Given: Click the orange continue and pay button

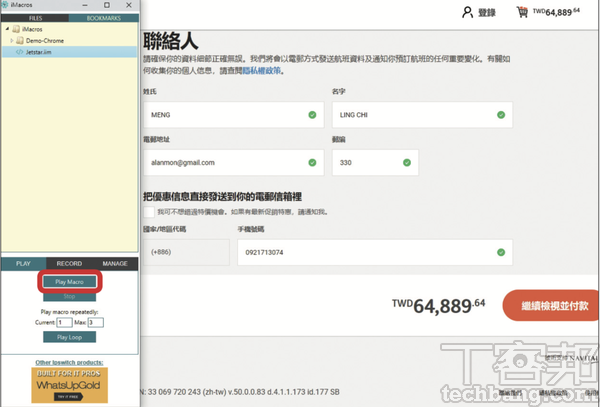Looking at the screenshot, I should (x=551, y=305).
